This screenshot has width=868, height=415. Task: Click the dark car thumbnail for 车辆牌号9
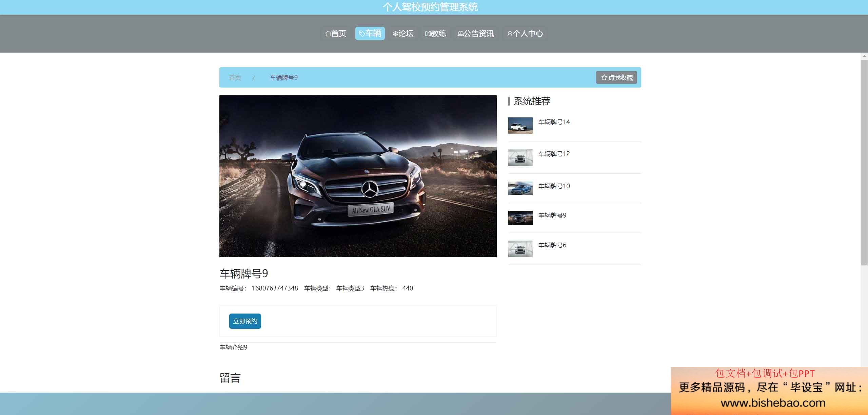520,218
